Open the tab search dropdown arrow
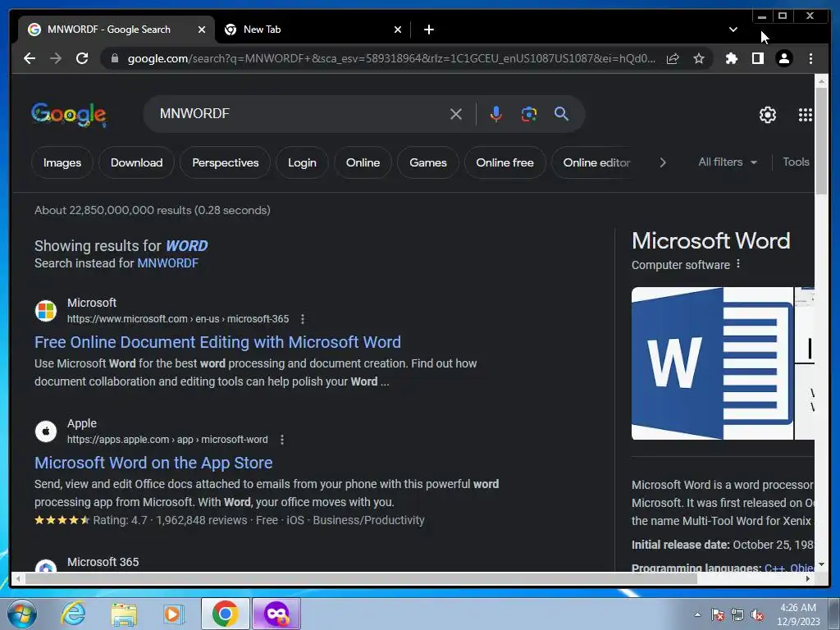The width and height of the screenshot is (840, 630). pyautogui.click(x=733, y=30)
